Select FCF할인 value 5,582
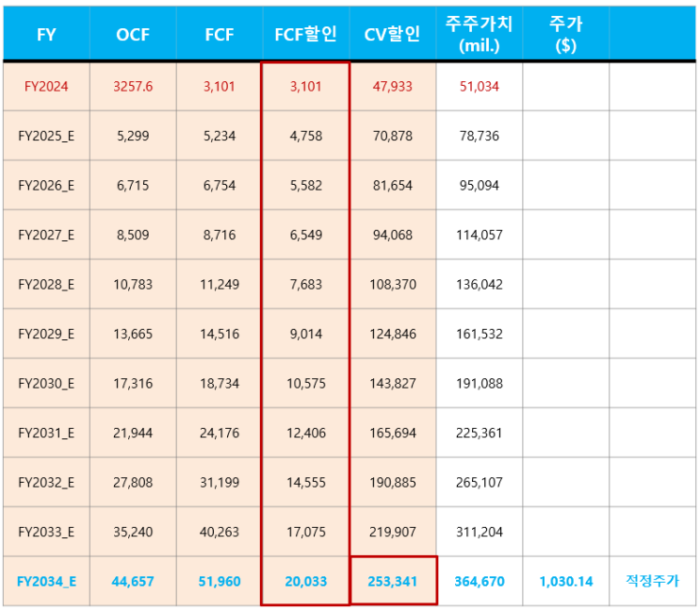Screen dimensions: 700x610 [x=306, y=186]
